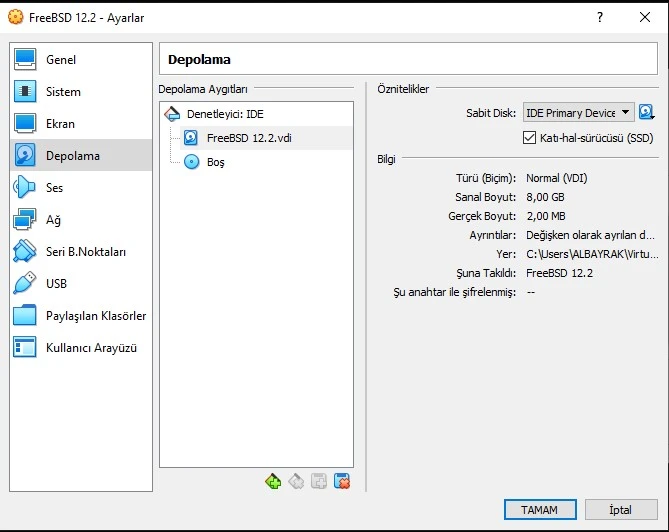Click the add storage attachment icon

pyautogui.click(x=319, y=482)
